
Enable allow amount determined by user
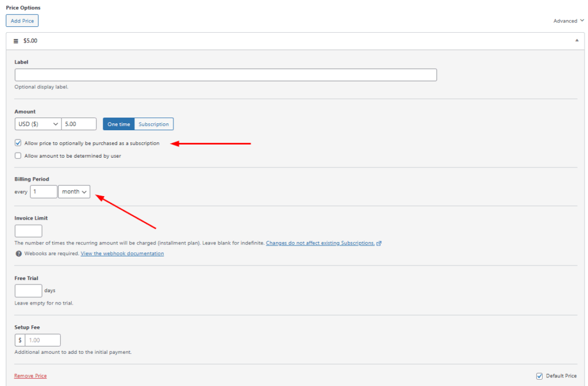pos(18,156)
